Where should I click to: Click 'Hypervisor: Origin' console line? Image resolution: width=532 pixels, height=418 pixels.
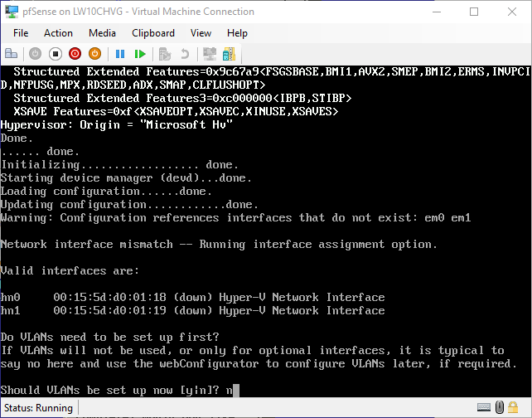tap(117, 125)
